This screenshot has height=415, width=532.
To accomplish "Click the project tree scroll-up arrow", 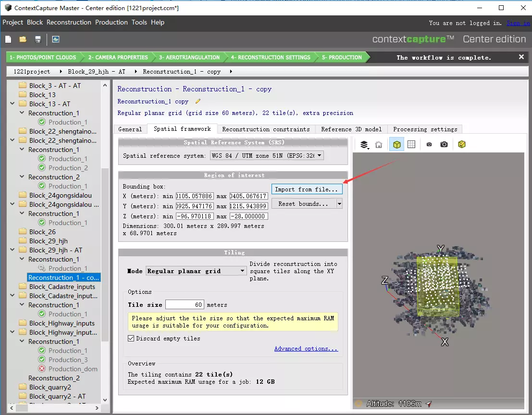I will 105,85.
